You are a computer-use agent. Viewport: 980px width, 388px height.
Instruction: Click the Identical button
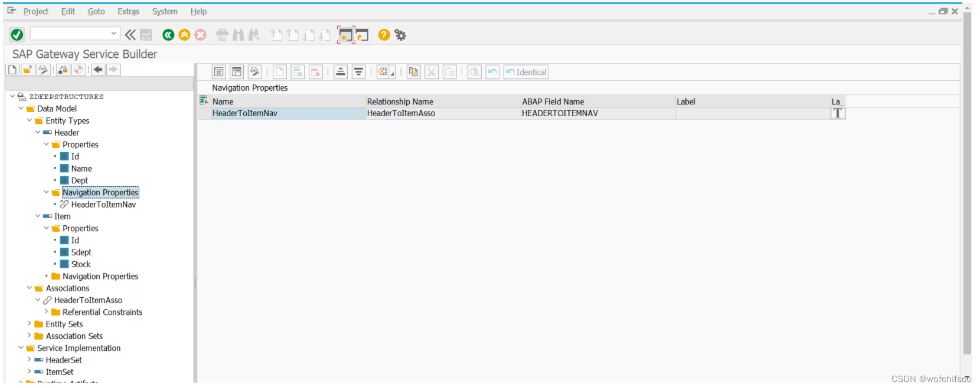tap(526, 72)
